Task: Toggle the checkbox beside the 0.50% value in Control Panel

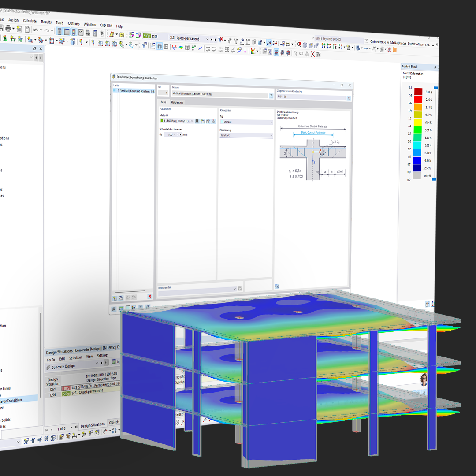Action: [434, 179]
